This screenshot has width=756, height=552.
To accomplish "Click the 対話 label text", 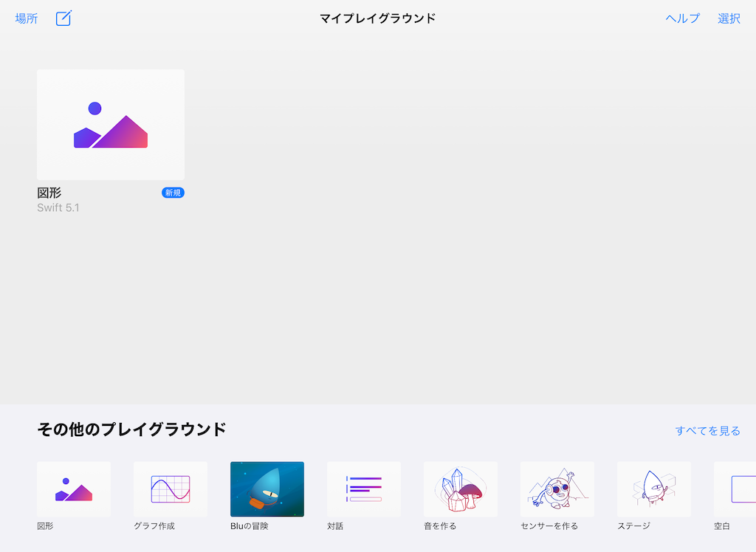I will tap(335, 526).
